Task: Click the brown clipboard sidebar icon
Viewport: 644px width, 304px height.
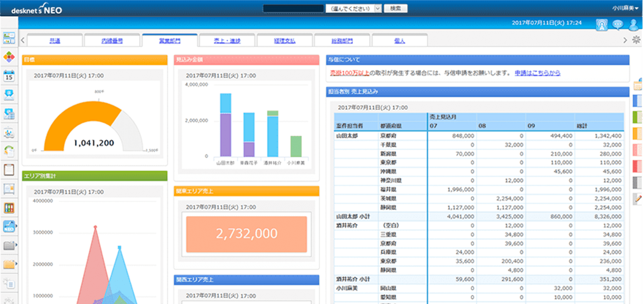Action: (9, 170)
